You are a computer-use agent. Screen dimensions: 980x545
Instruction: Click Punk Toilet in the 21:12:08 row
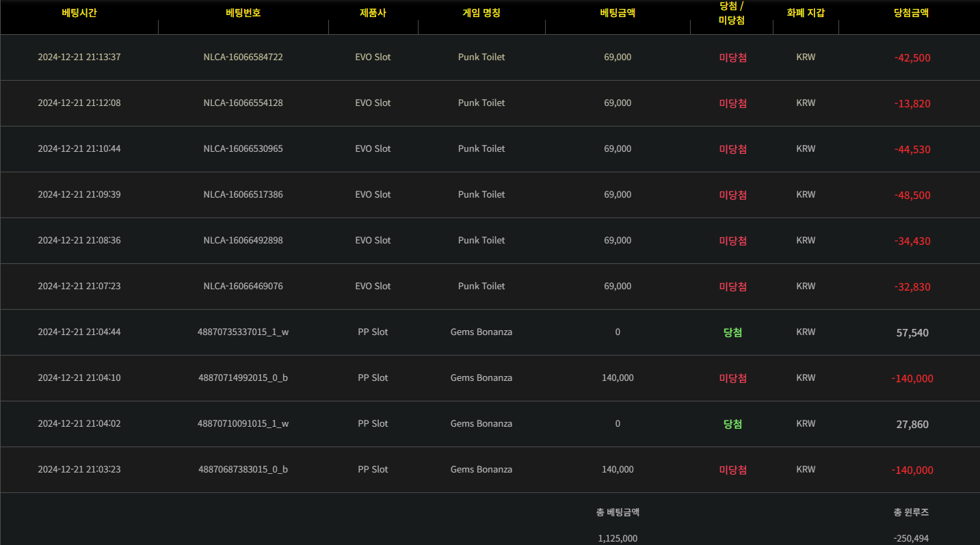[x=481, y=103]
